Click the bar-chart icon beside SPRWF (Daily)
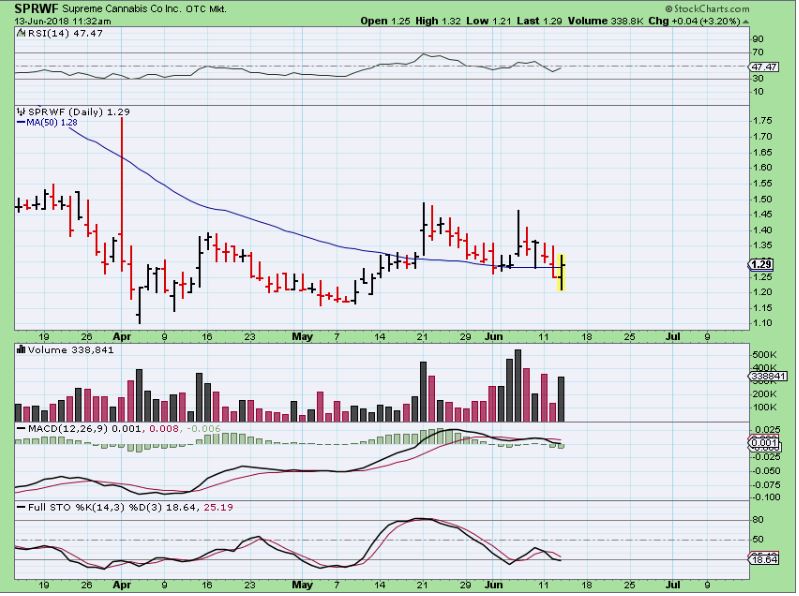 pyautogui.click(x=21, y=112)
